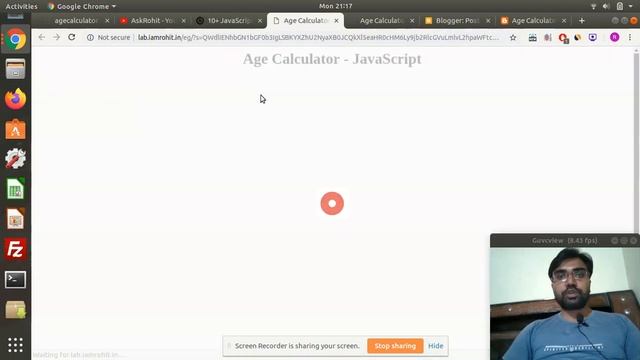Stop sharing the screen
640x360 pixels.
(x=395, y=346)
